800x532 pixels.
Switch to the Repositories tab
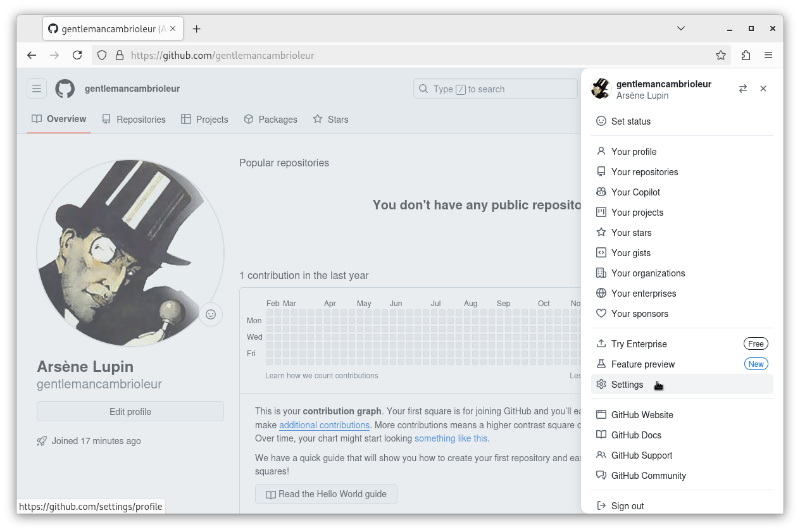(x=134, y=120)
